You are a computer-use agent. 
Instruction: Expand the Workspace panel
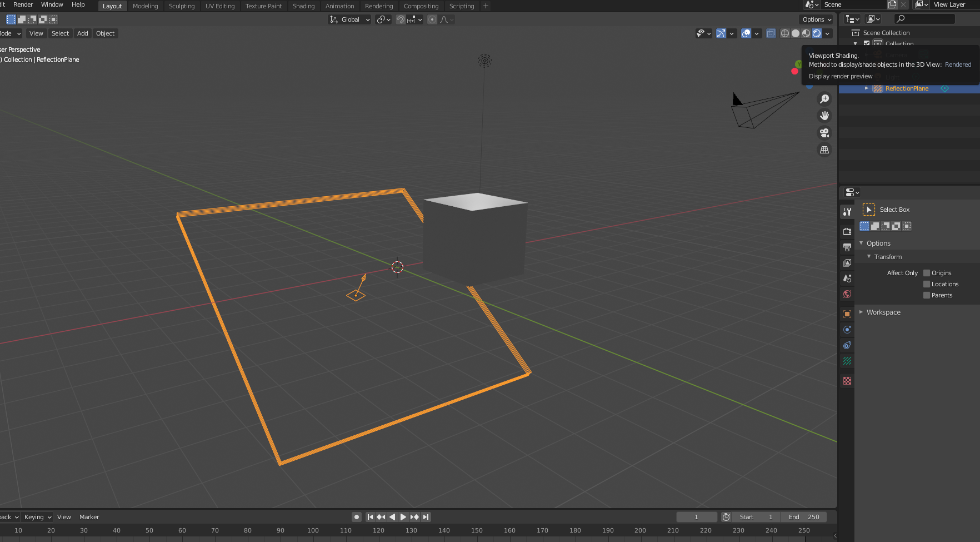pos(861,312)
